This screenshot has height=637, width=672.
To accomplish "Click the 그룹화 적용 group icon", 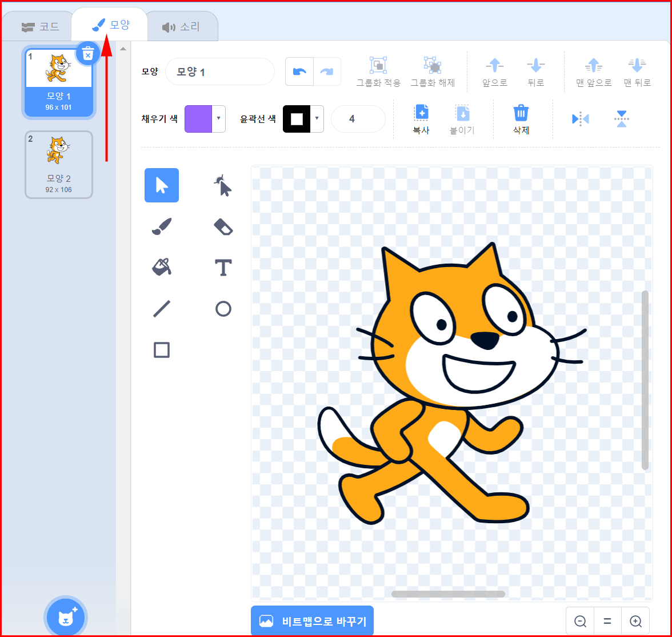I will pyautogui.click(x=378, y=66).
